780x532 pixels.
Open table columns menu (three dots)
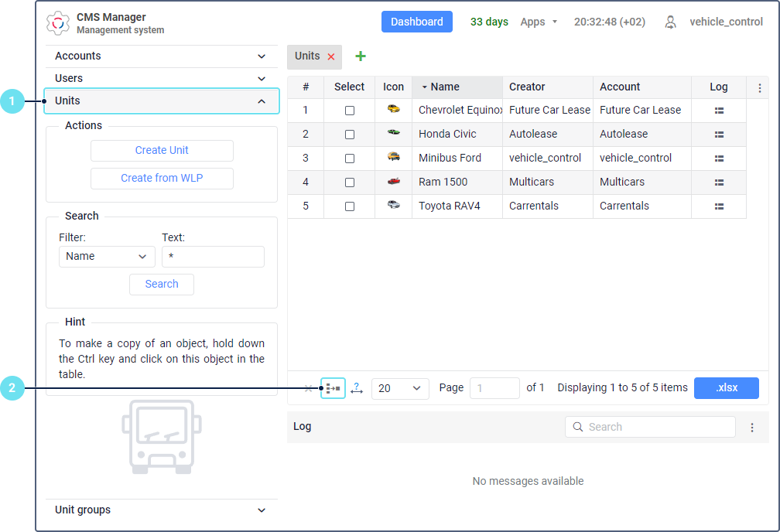click(x=760, y=88)
